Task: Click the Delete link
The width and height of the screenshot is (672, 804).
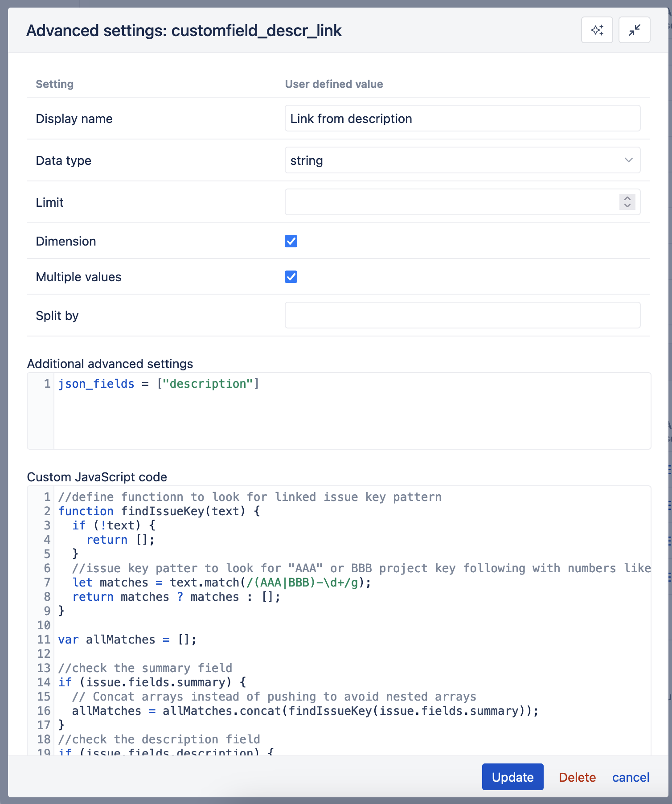Action: tap(577, 777)
